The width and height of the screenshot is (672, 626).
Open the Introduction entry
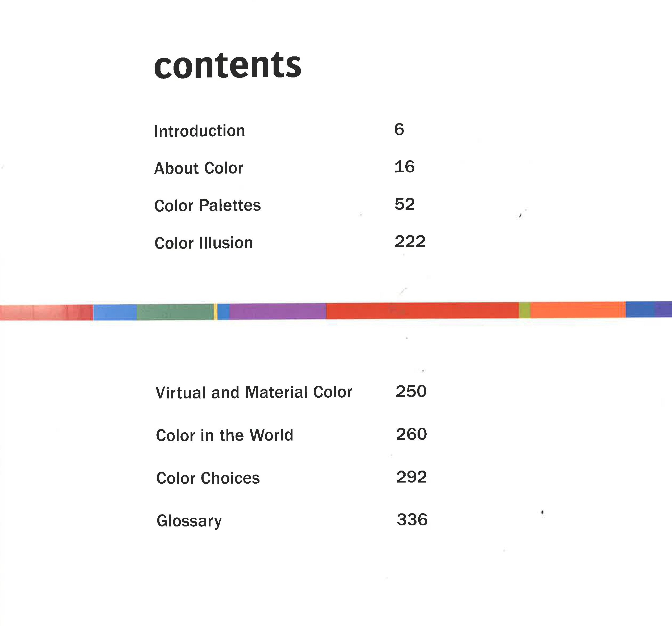[x=199, y=131]
